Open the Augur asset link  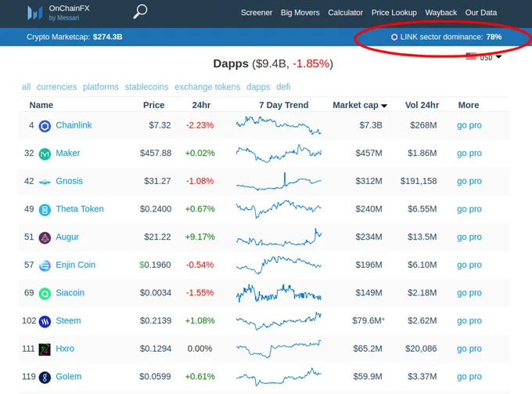point(67,237)
